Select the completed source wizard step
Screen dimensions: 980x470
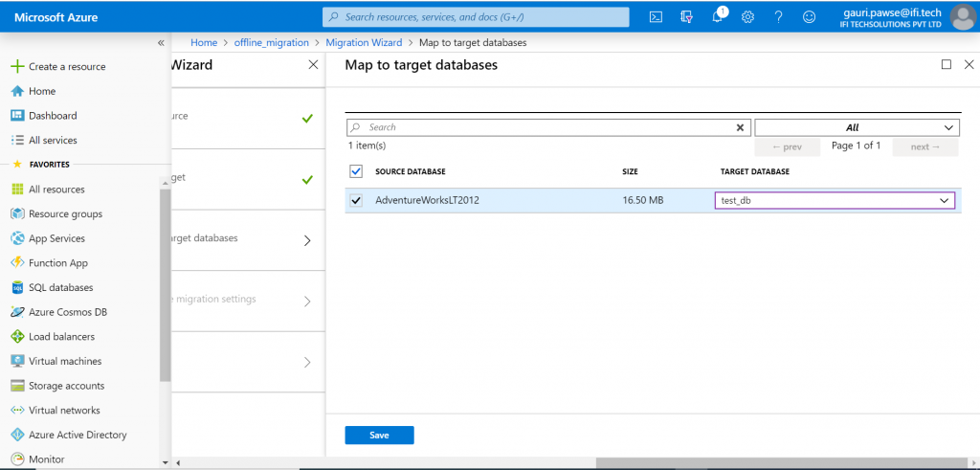[248, 118]
